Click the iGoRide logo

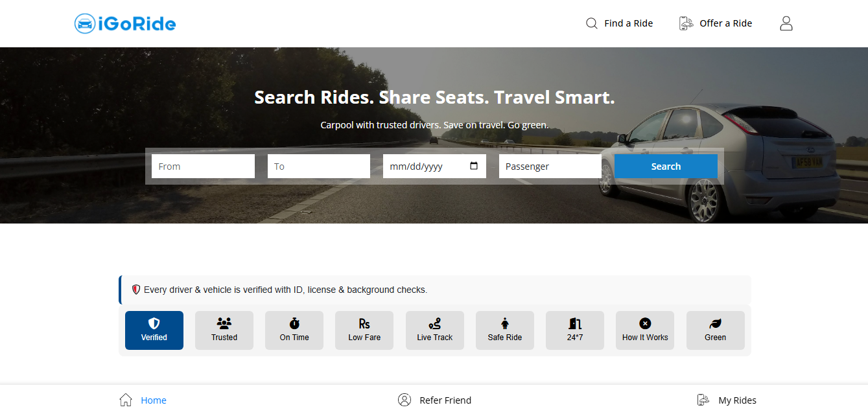[x=125, y=24]
